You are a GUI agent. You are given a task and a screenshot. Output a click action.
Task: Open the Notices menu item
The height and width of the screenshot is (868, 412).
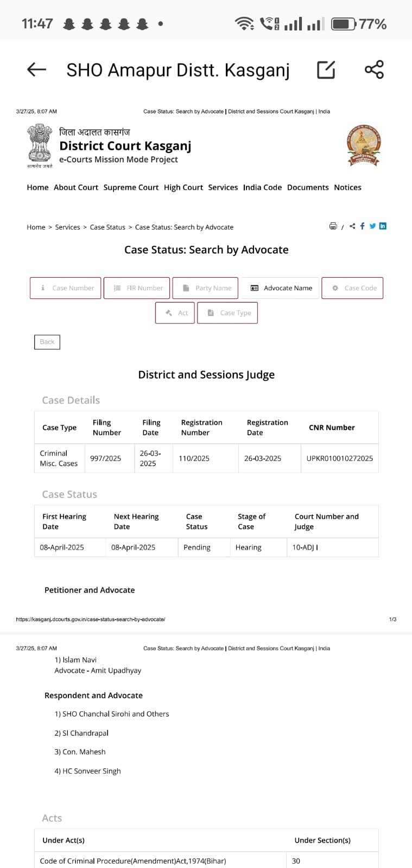coord(347,188)
